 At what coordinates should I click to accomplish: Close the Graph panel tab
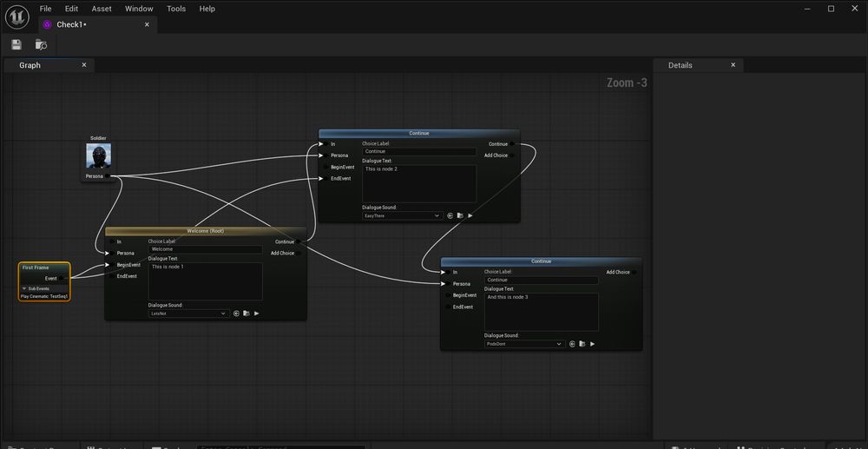(84, 65)
